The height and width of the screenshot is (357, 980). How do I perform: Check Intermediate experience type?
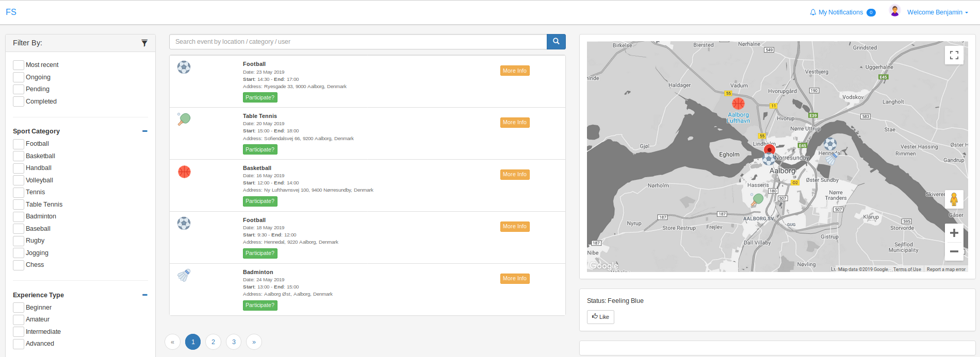coord(18,332)
